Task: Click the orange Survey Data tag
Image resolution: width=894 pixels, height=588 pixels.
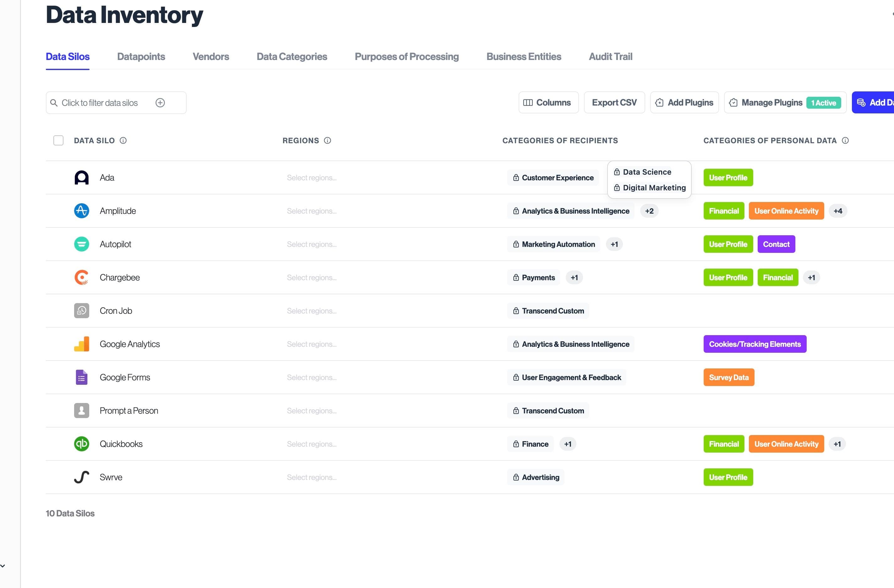Action: (x=728, y=378)
